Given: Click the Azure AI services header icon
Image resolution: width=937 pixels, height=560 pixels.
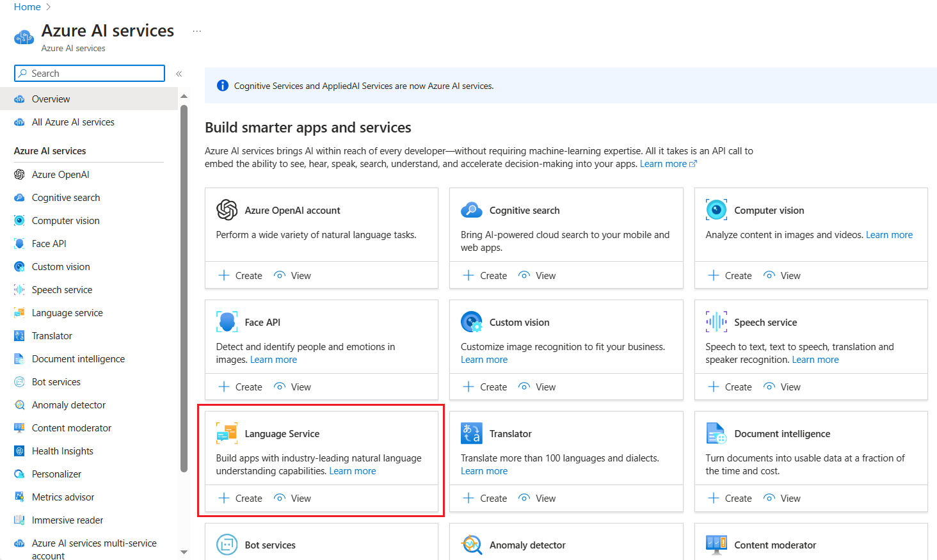Looking at the screenshot, I should click(x=24, y=36).
